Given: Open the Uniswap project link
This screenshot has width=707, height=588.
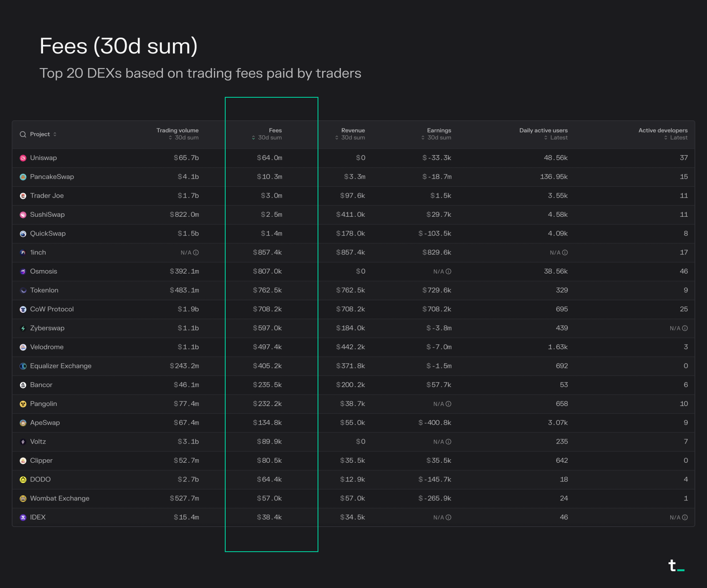Looking at the screenshot, I should [43, 158].
